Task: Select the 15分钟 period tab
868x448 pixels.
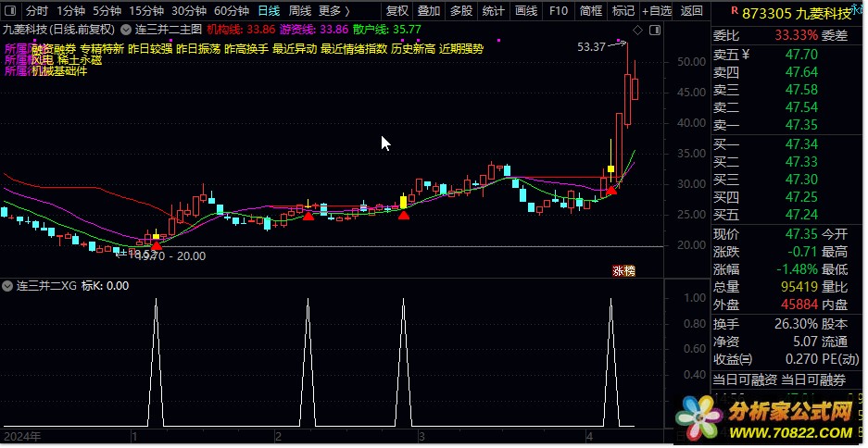Action: (146, 10)
